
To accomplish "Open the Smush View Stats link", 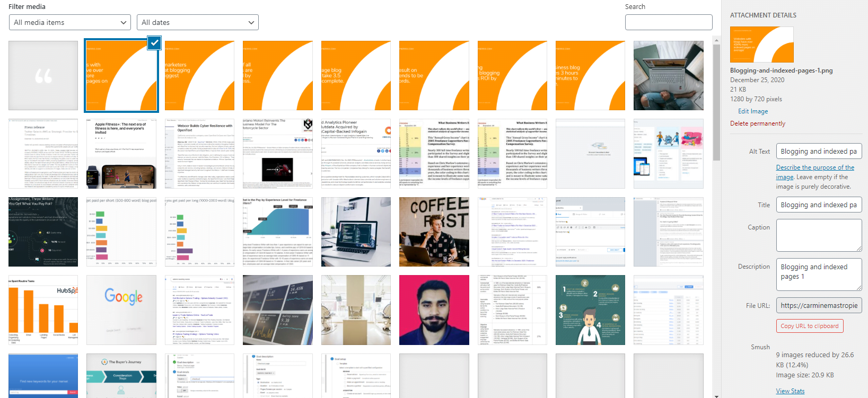I will tap(790, 391).
